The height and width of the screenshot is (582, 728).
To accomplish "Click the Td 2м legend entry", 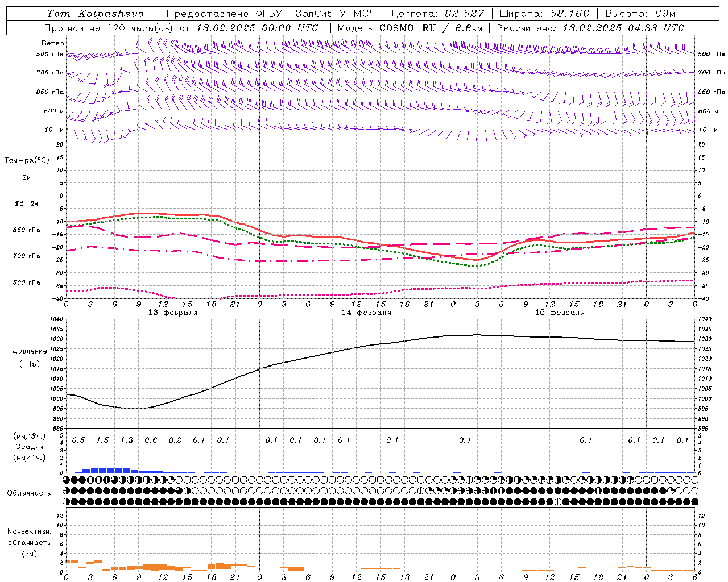I will coord(27,203).
